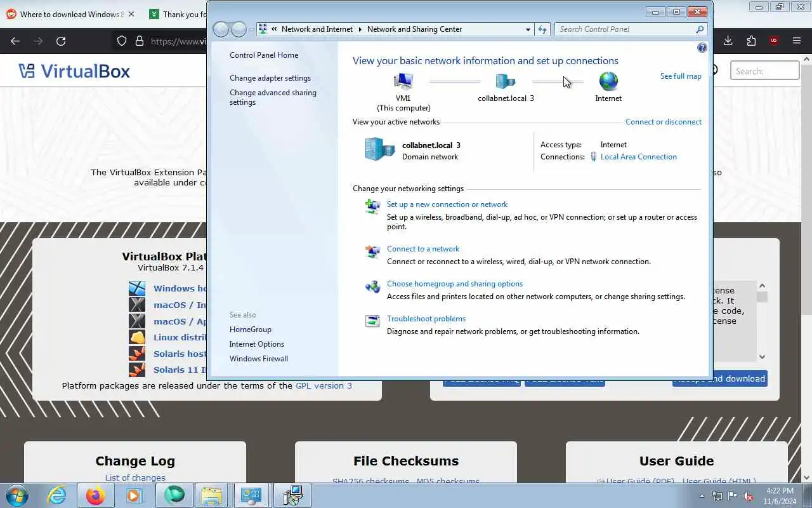Click the search magnifier in Control Panel search
812x508 pixels.
point(700,29)
